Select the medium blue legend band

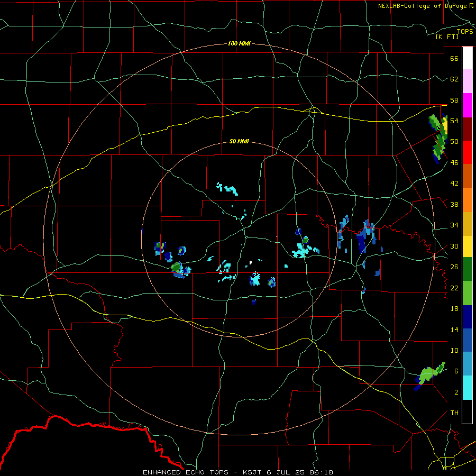(x=467, y=340)
